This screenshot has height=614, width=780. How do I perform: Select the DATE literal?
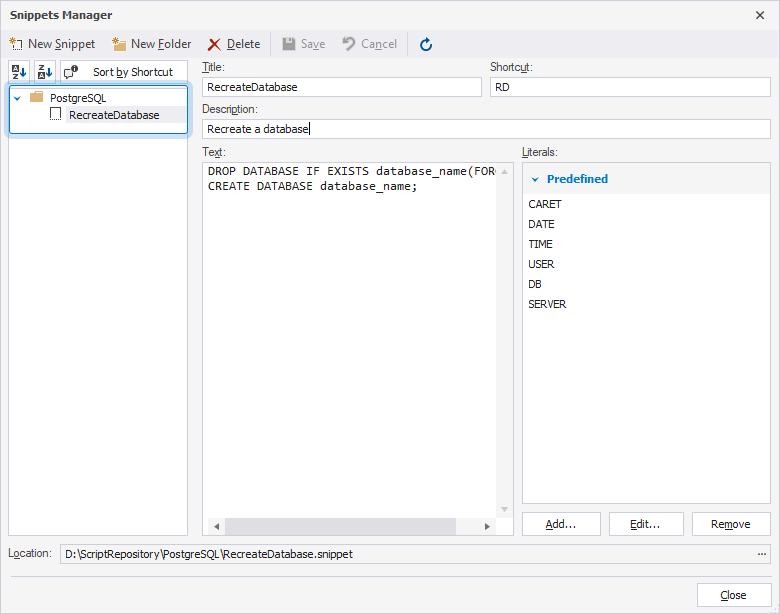541,224
